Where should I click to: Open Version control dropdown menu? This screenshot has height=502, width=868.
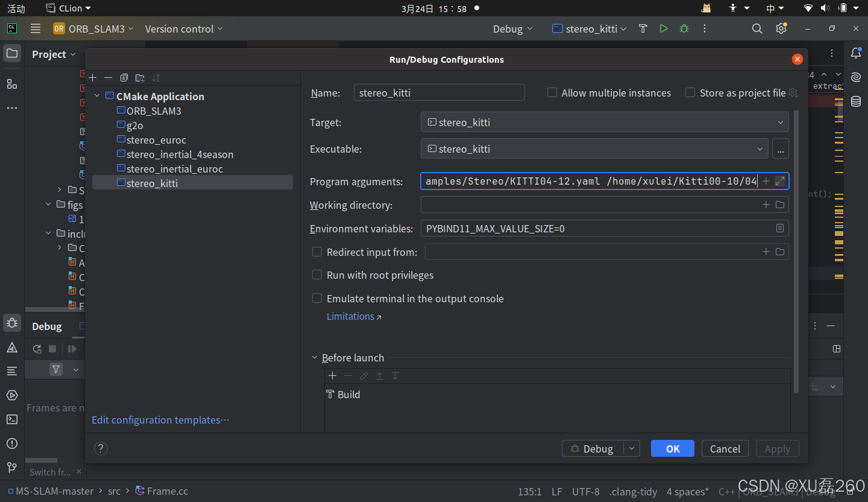(184, 29)
